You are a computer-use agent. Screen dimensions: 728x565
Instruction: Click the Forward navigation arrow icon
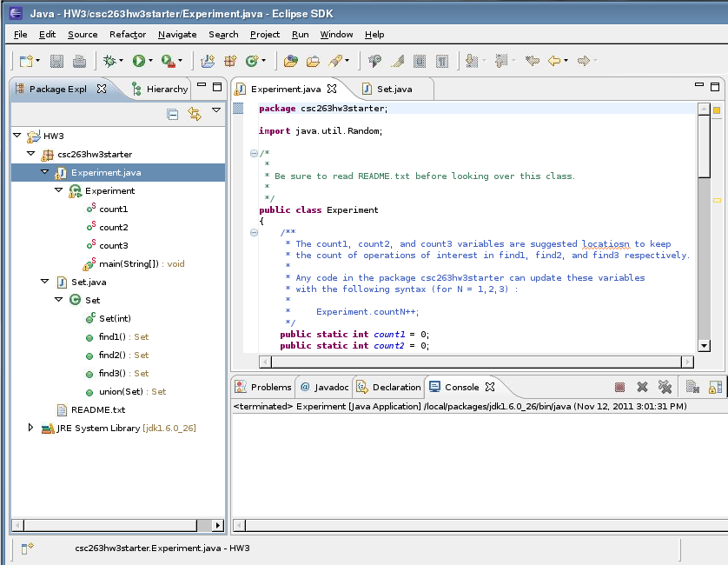pyautogui.click(x=584, y=61)
